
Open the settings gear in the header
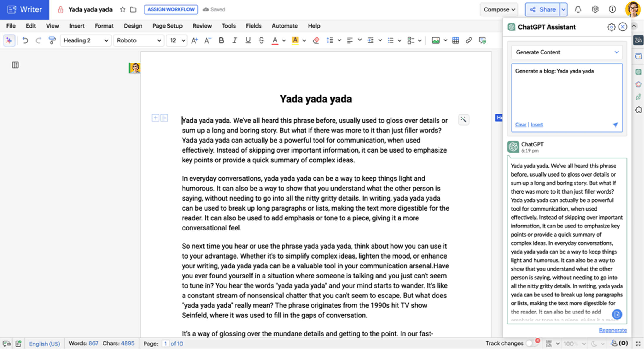[x=595, y=9]
